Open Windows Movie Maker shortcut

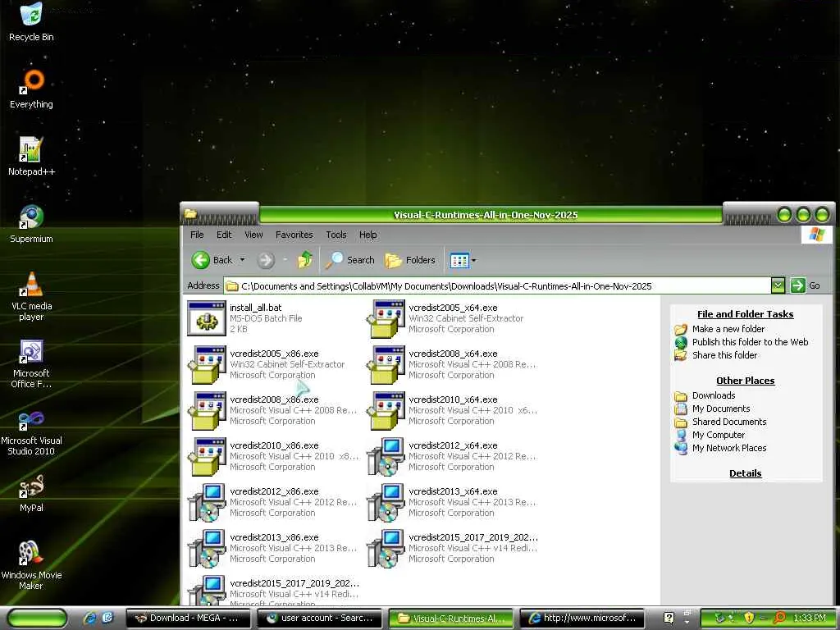31,565
